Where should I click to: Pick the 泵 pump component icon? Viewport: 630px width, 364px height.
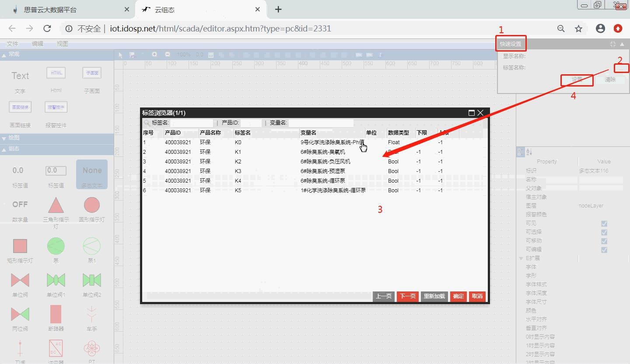pyautogui.click(x=56, y=246)
